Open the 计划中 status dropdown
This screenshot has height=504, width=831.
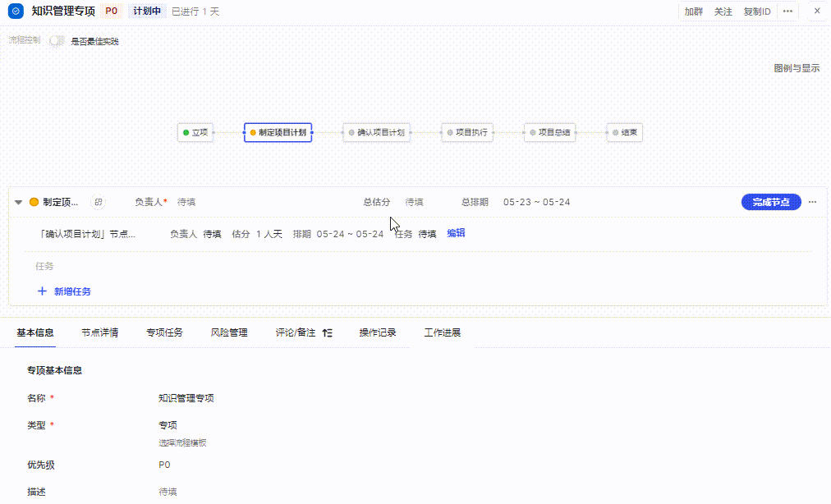click(147, 11)
